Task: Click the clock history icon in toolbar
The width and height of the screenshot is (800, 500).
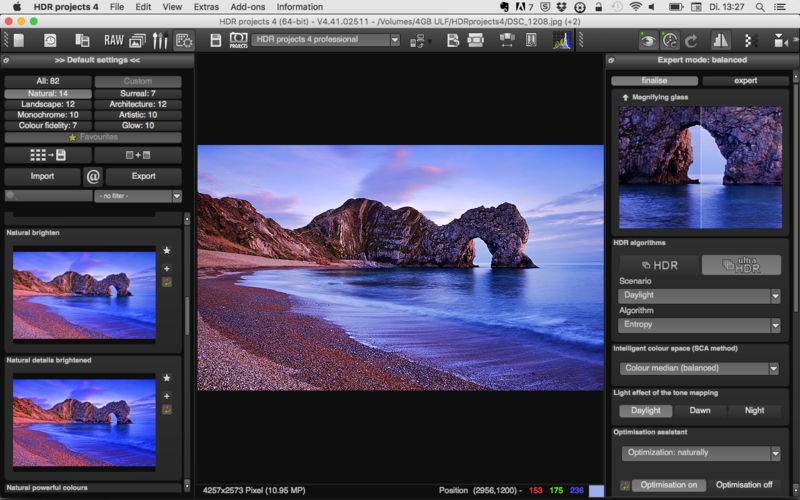Action: (50, 40)
